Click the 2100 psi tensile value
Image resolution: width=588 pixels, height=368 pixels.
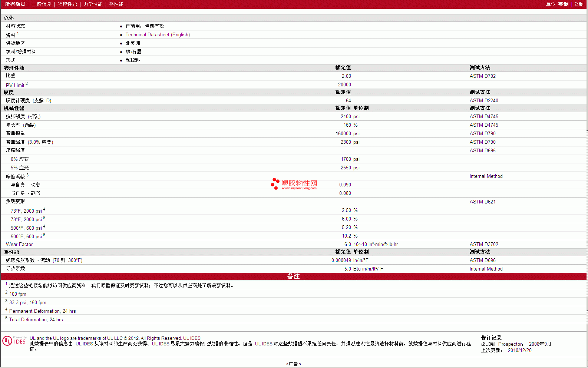tap(350, 116)
